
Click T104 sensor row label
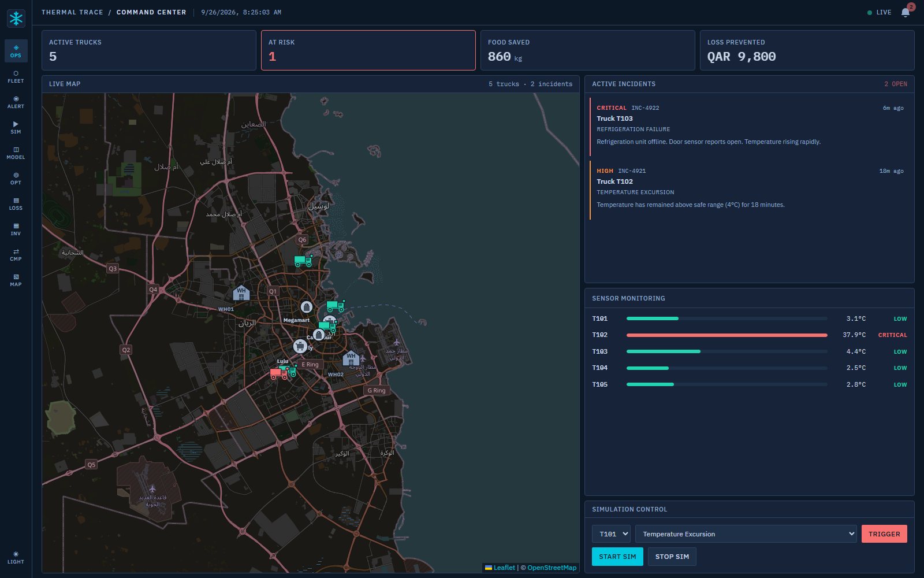coord(599,368)
